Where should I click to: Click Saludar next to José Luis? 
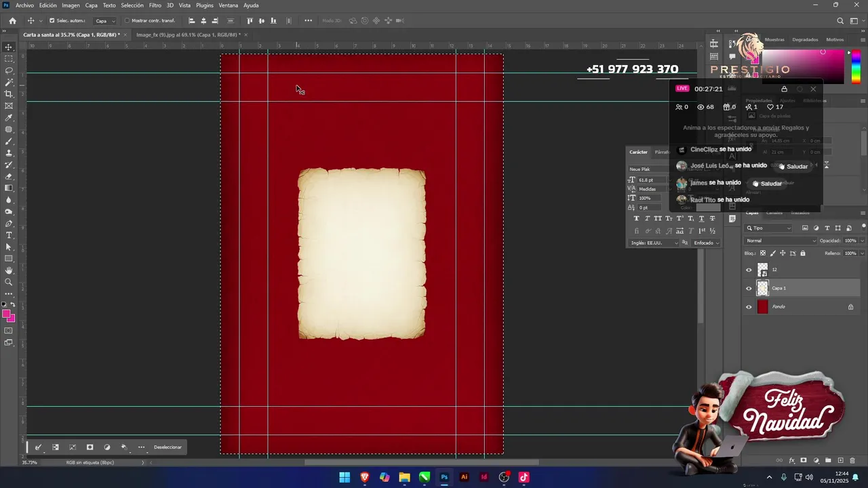[x=793, y=166]
